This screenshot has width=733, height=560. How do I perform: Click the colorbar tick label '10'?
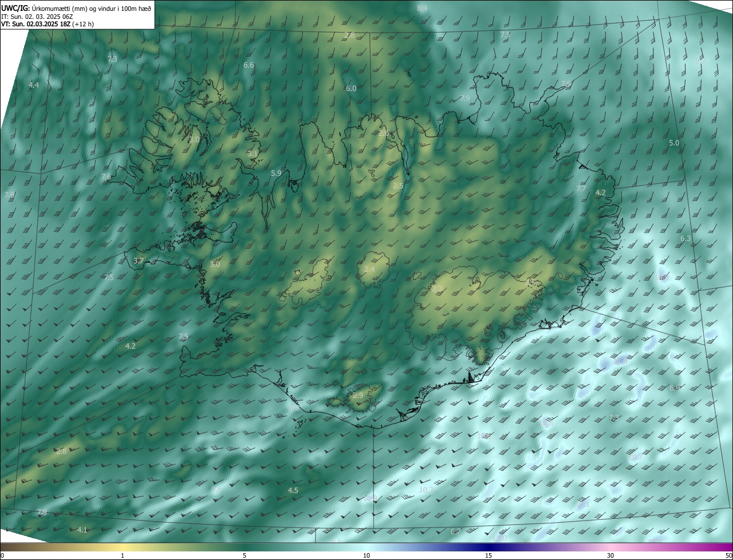pos(366,555)
